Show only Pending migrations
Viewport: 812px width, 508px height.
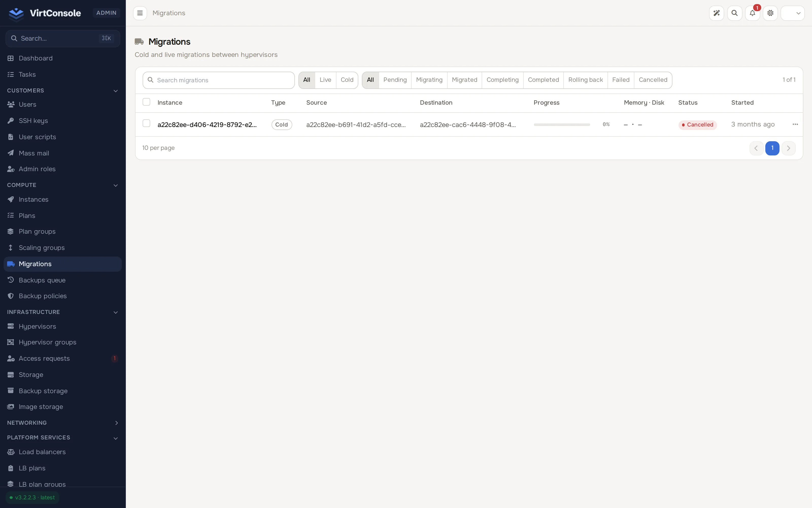pyautogui.click(x=395, y=80)
